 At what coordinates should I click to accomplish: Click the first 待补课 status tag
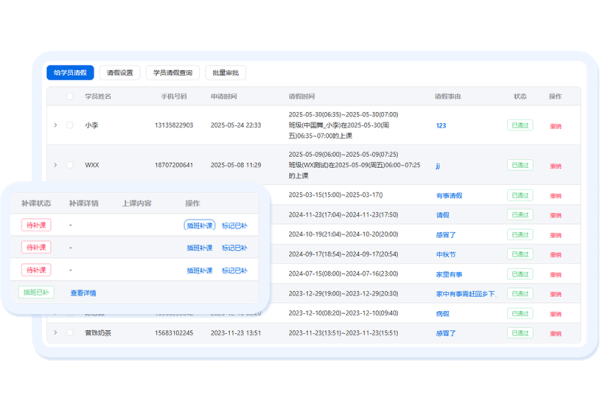[36, 225]
